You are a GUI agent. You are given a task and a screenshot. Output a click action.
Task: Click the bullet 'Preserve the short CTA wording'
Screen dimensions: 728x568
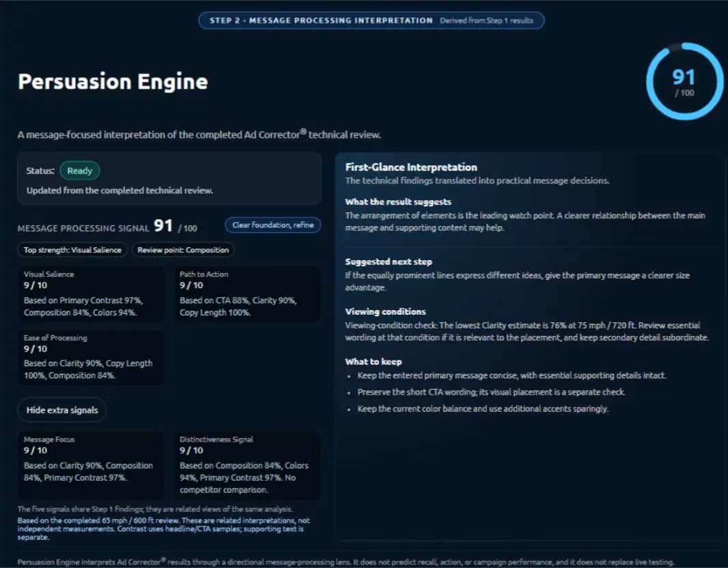coord(491,392)
